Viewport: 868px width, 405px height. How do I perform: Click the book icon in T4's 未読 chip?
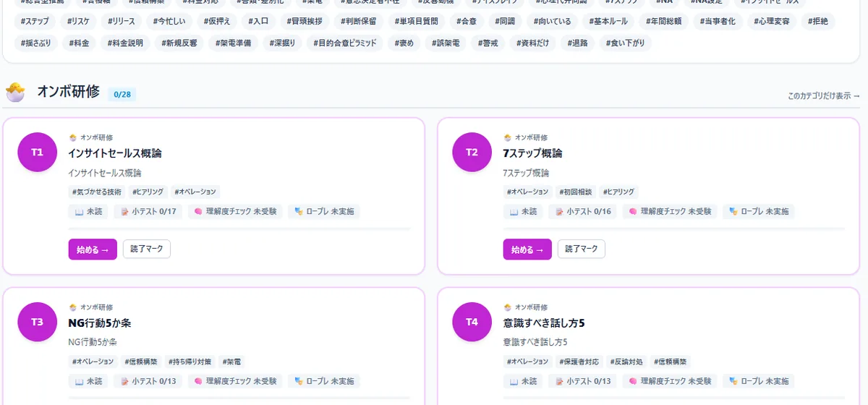(x=514, y=381)
